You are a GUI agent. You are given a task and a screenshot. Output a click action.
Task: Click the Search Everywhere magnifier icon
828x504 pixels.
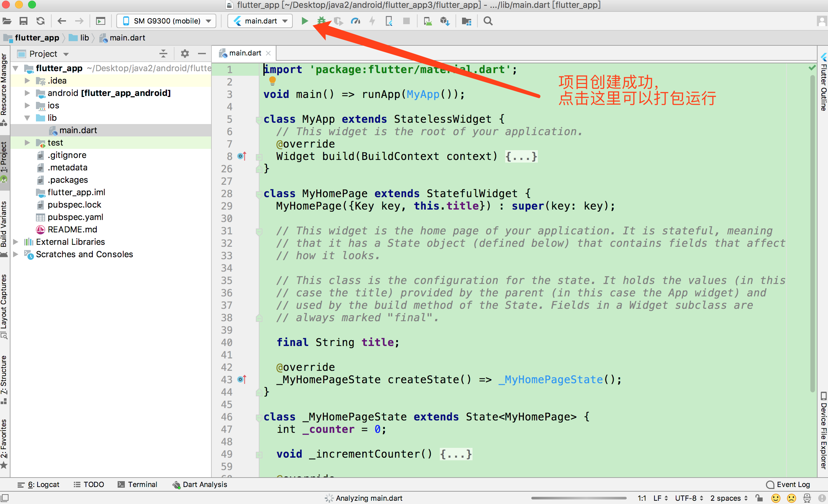pyautogui.click(x=488, y=21)
